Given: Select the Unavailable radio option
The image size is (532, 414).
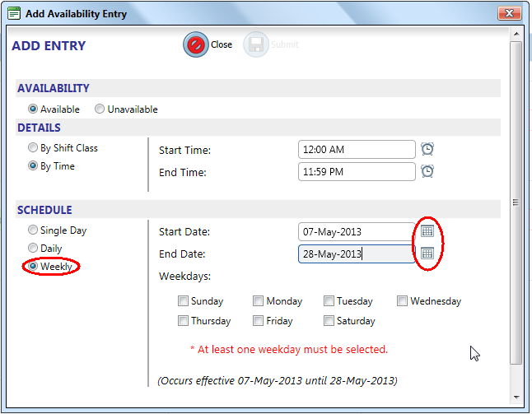Looking at the screenshot, I should tap(100, 109).
